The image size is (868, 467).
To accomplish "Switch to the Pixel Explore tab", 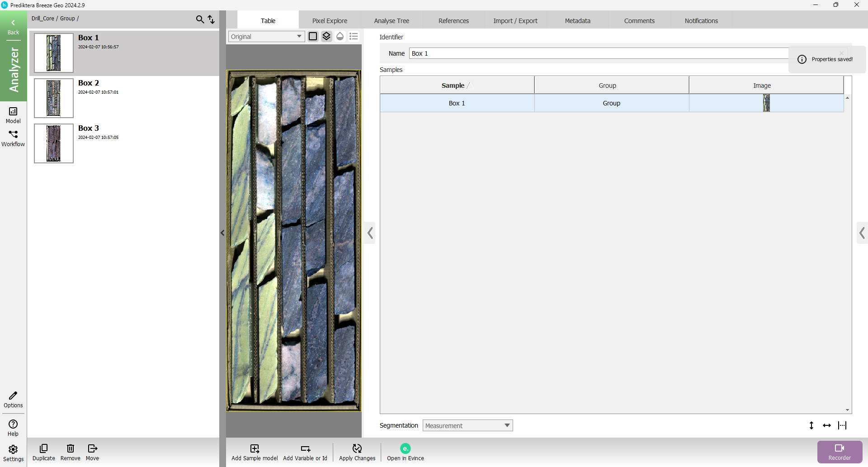I will pos(330,21).
